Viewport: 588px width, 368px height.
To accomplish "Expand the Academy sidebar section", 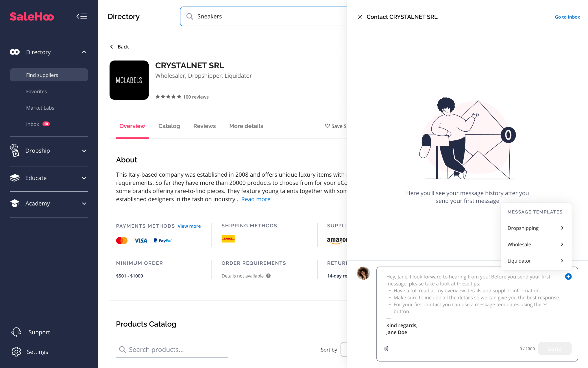I will tap(84, 204).
